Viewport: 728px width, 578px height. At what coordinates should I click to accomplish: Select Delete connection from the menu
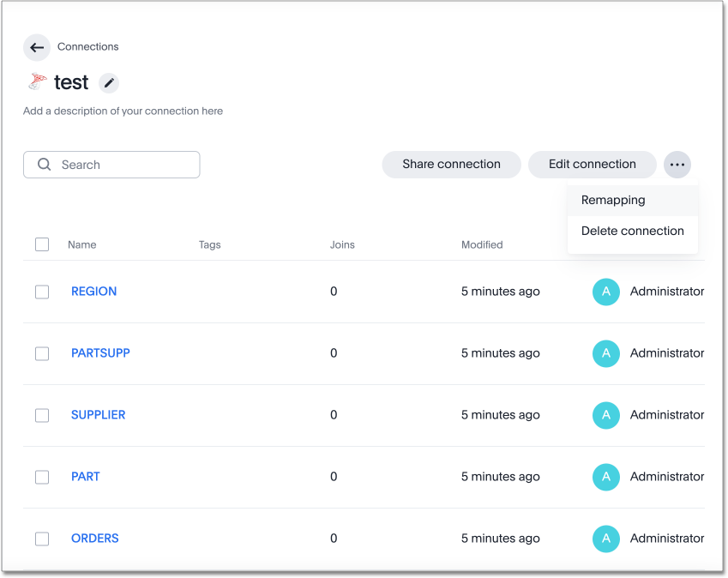pos(632,232)
